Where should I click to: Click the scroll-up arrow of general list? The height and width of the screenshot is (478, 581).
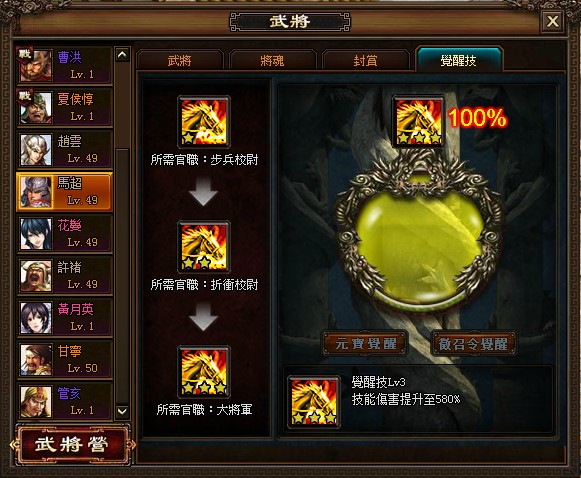(x=122, y=55)
